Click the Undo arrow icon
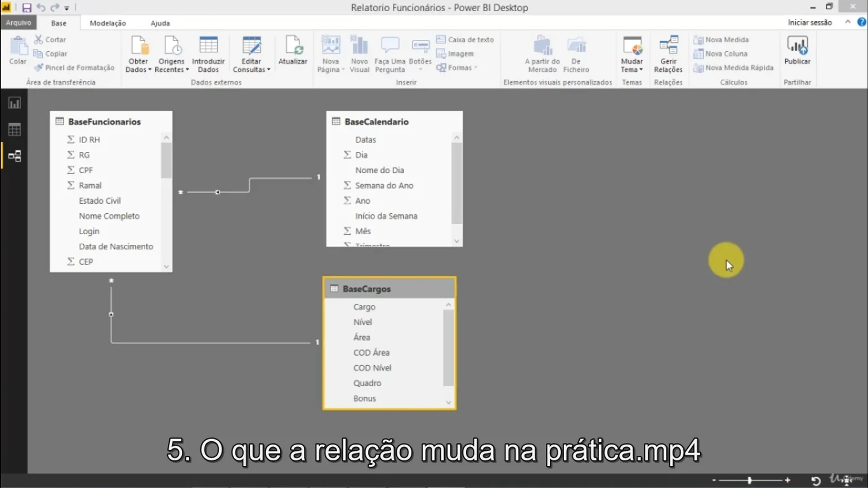 (x=41, y=8)
